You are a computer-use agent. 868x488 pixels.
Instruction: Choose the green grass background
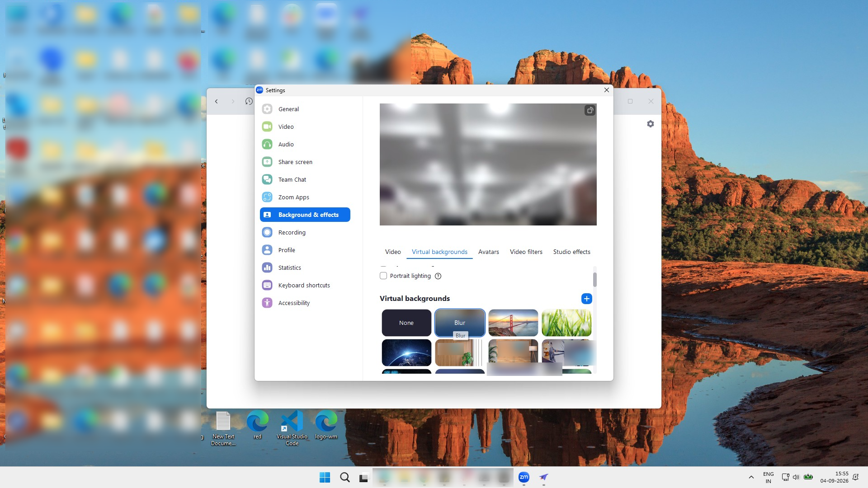(566, 323)
